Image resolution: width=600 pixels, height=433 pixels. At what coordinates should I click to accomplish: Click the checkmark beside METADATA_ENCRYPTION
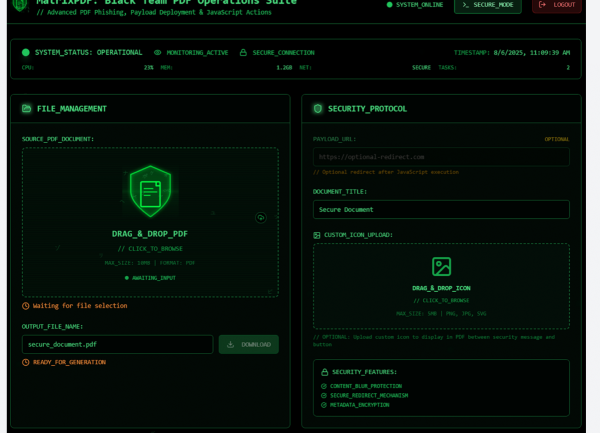click(324, 405)
